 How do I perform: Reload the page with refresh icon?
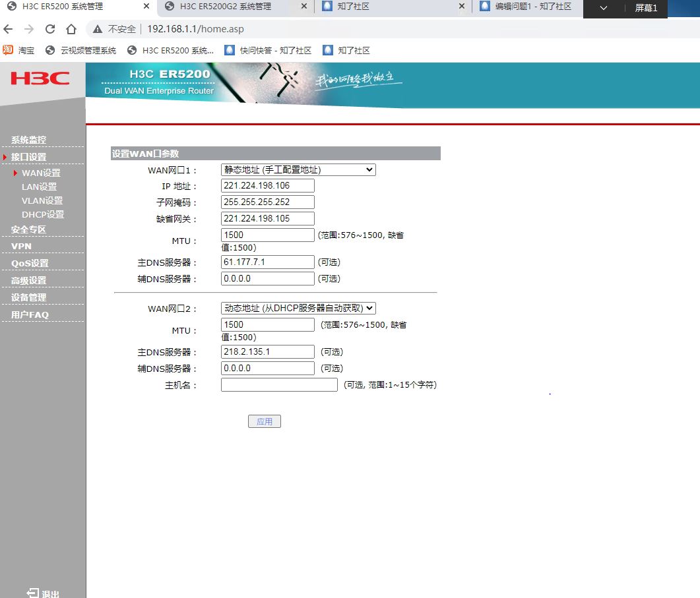tap(50, 30)
